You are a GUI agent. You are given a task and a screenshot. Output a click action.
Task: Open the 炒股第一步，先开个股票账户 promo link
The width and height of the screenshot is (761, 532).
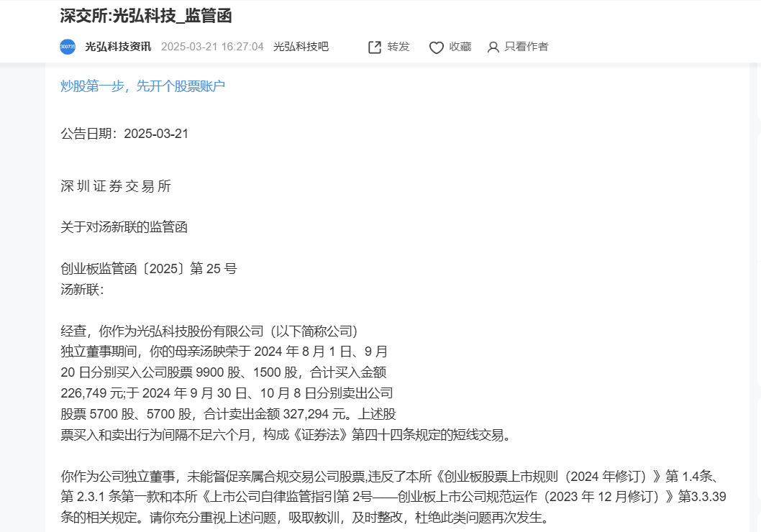tap(142, 86)
